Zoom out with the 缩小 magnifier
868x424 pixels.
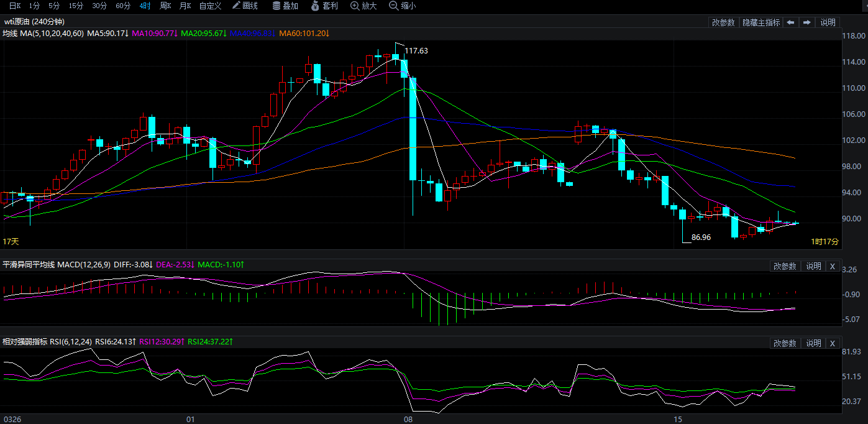402,6
